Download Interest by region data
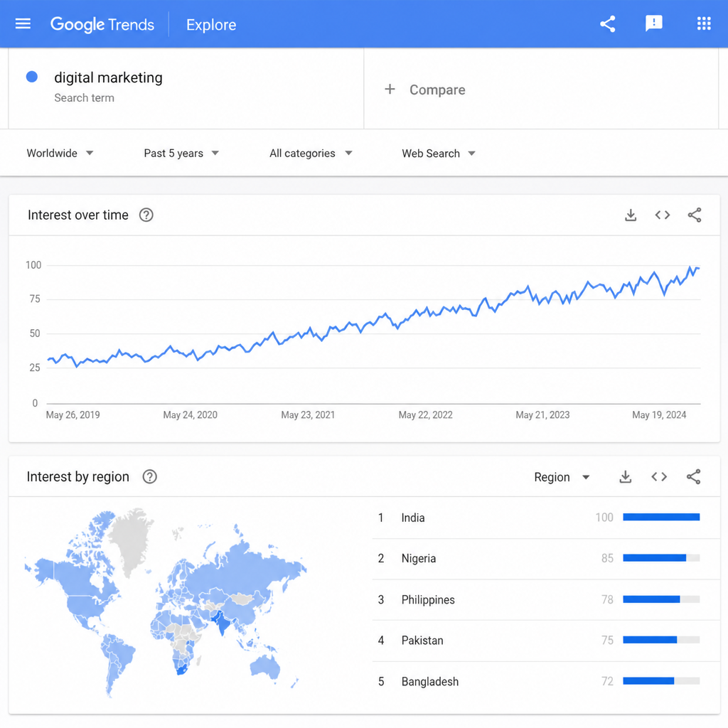The width and height of the screenshot is (728, 728). click(626, 477)
